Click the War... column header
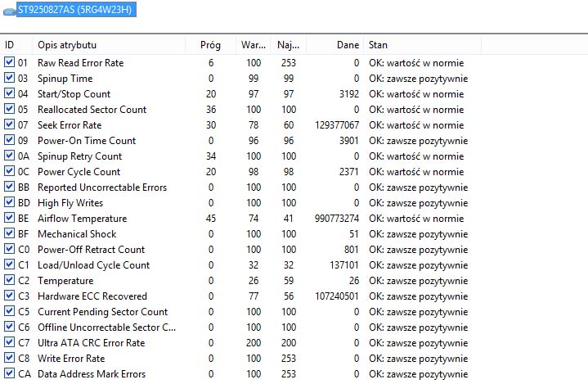Image resolution: width=588 pixels, height=384 pixels. point(254,45)
